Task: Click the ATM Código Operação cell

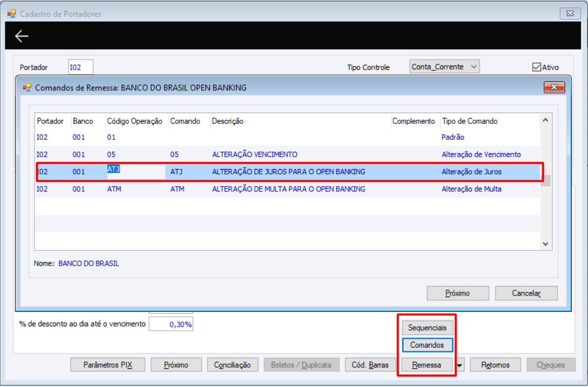Action: coord(114,189)
